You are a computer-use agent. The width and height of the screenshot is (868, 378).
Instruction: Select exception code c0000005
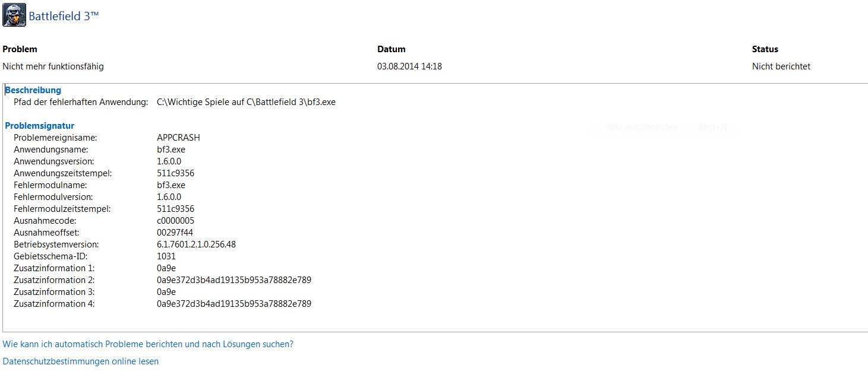tap(175, 221)
